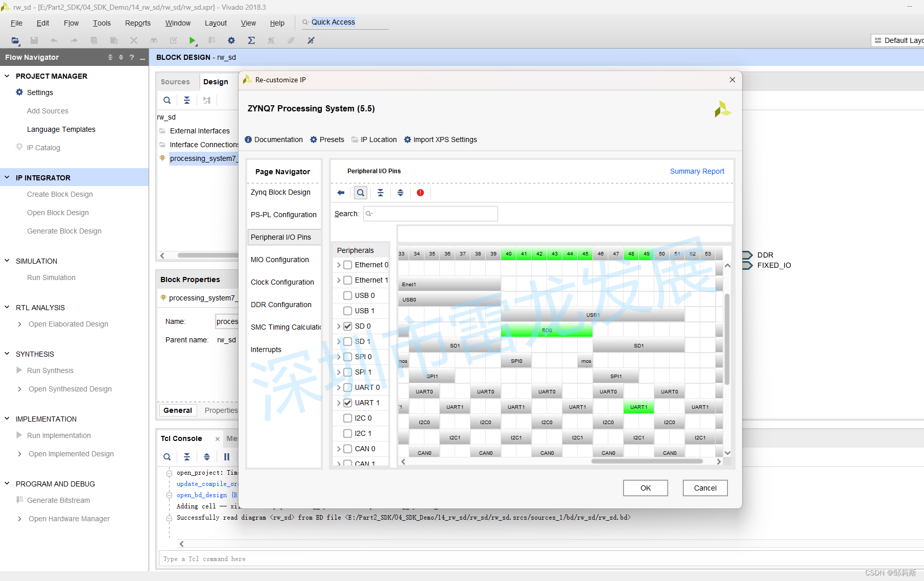The width and height of the screenshot is (924, 581).
Task: Click the Undo arrow in main toolbar
Action: click(54, 40)
